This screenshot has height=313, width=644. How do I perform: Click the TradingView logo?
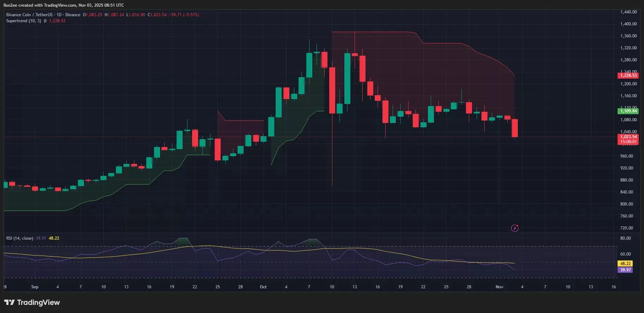point(32,302)
